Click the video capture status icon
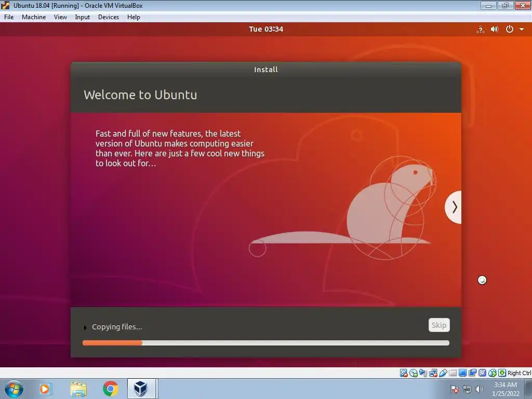The width and height of the screenshot is (532, 399). 472,373
